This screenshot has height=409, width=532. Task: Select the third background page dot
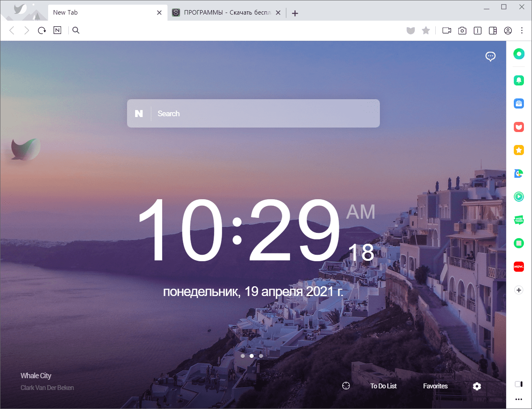point(261,356)
